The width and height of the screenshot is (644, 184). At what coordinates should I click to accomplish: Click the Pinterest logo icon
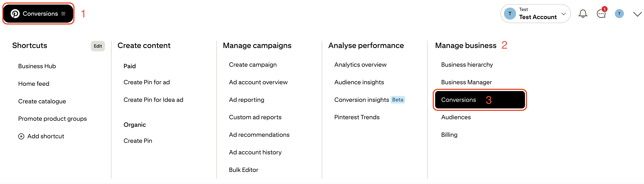tap(15, 14)
